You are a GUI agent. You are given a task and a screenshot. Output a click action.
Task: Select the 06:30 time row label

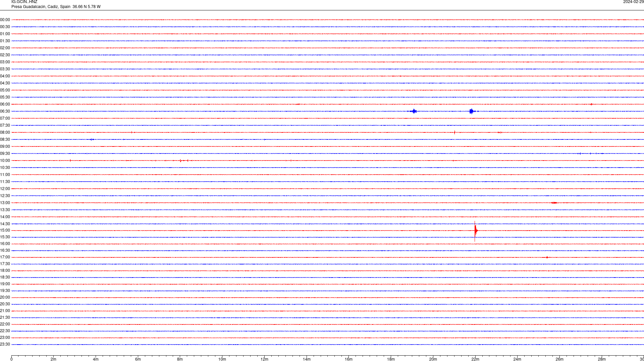point(5,111)
